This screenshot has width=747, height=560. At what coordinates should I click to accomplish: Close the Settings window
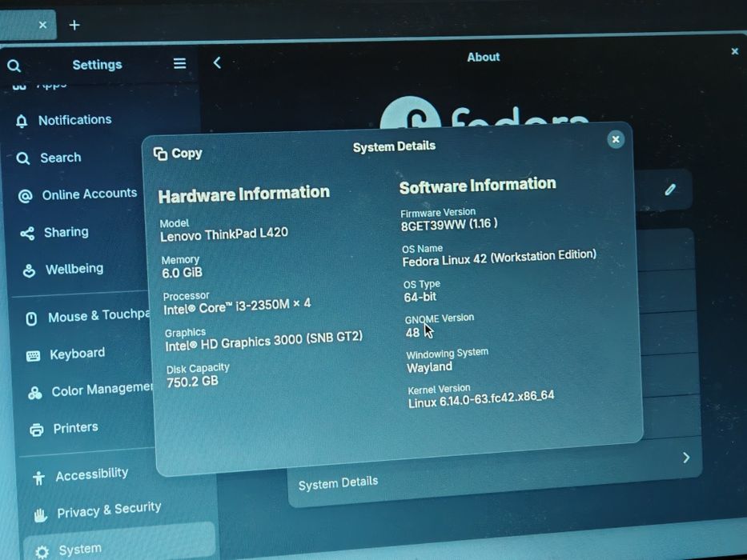pos(735,51)
